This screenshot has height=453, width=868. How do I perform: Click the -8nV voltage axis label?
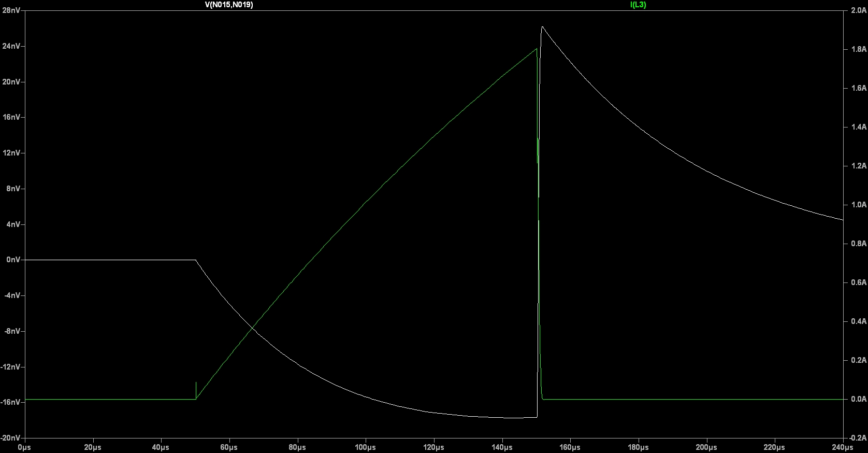click(12, 331)
